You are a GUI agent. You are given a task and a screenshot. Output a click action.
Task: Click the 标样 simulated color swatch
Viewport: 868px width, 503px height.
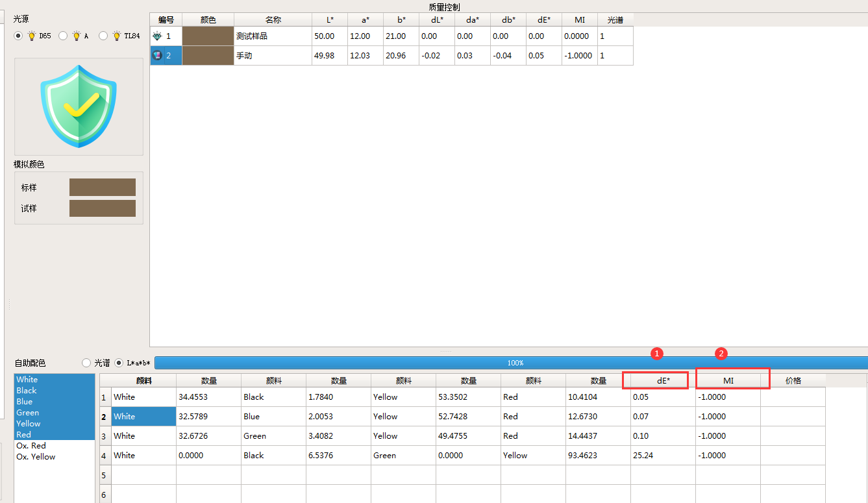point(103,188)
